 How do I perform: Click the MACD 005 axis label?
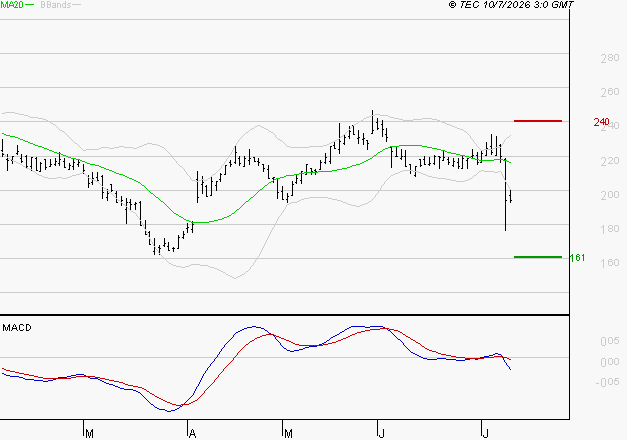pos(610,341)
